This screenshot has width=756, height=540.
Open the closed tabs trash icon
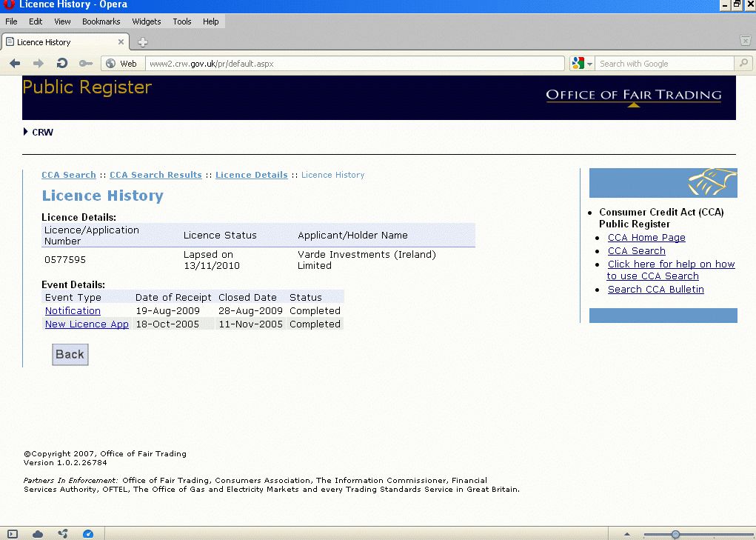coord(746,41)
